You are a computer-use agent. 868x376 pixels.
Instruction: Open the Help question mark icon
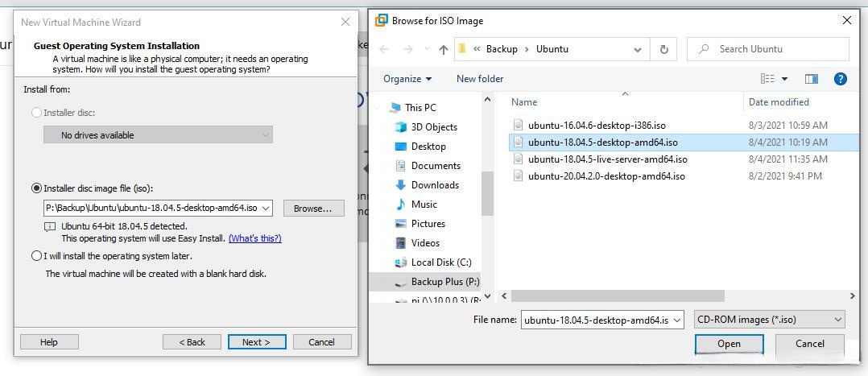pos(840,79)
